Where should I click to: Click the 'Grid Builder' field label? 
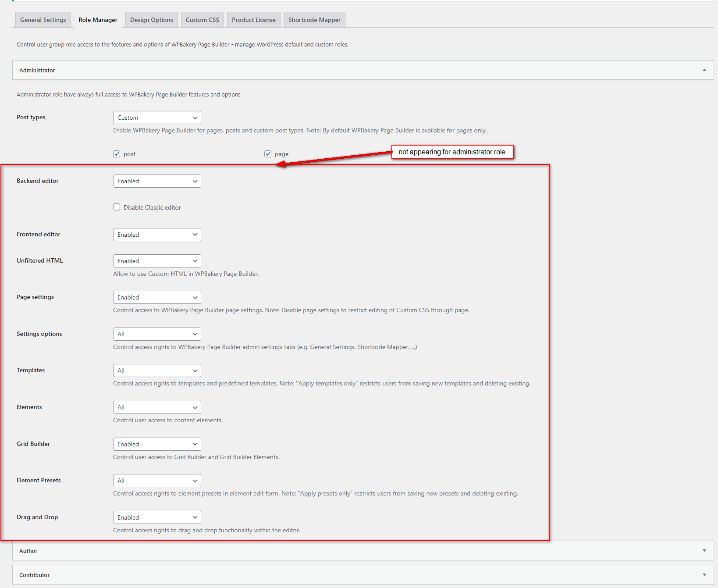(x=33, y=444)
